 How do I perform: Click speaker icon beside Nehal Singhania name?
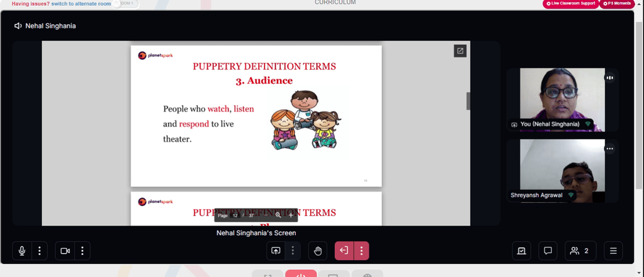pyautogui.click(x=18, y=26)
